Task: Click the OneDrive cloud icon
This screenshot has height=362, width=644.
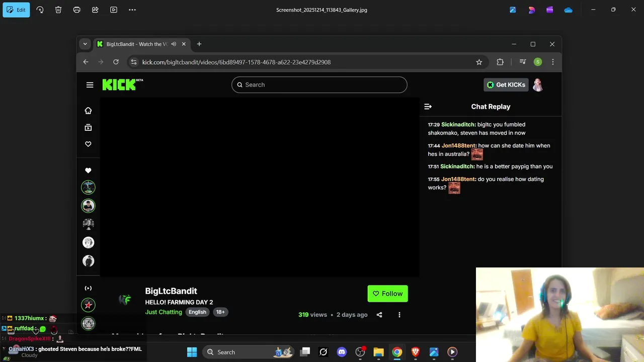Action: click(568, 10)
